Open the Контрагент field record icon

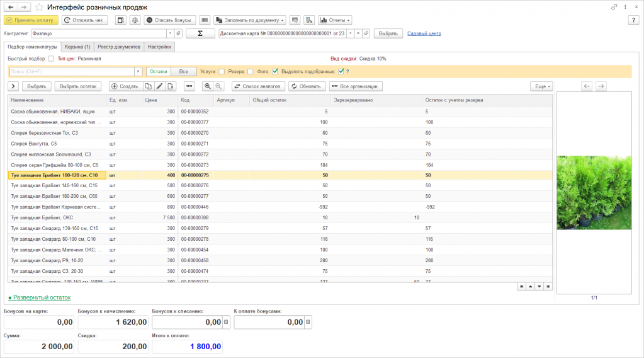[178, 33]
